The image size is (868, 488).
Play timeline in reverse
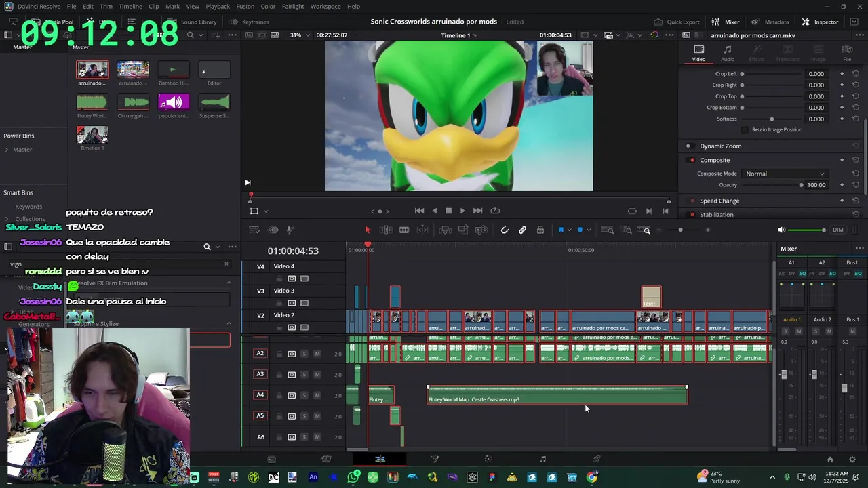coord(435,211)
